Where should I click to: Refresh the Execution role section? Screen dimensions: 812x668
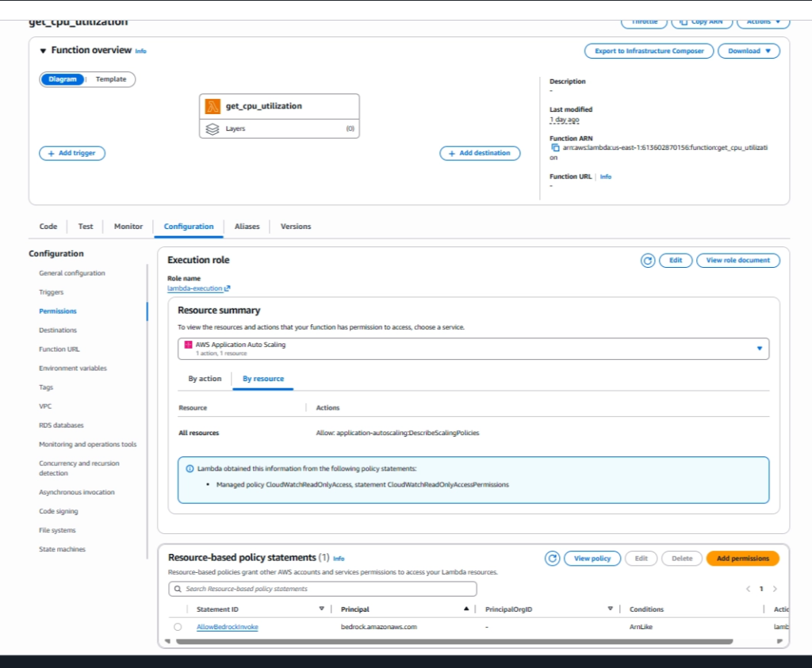coord(648,260)
